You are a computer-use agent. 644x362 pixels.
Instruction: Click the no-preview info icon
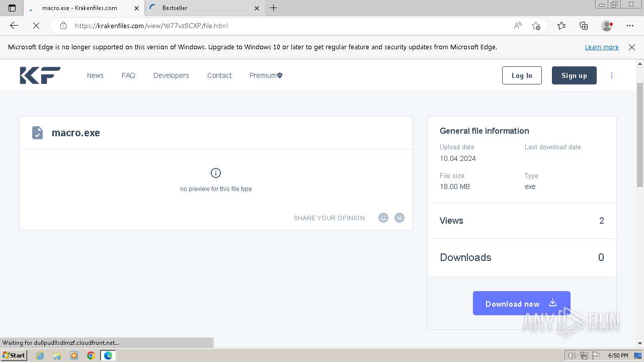(x=216, y=173)
